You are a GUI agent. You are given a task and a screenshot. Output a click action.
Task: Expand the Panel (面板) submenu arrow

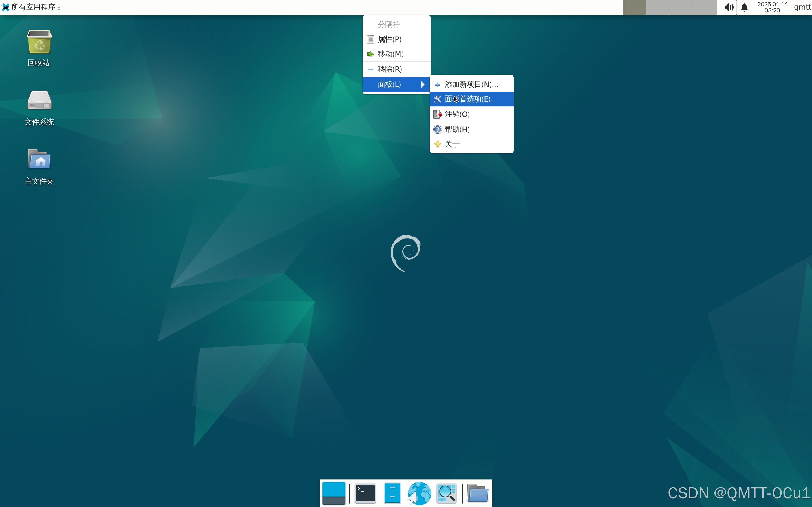click(x=423, y=84)
